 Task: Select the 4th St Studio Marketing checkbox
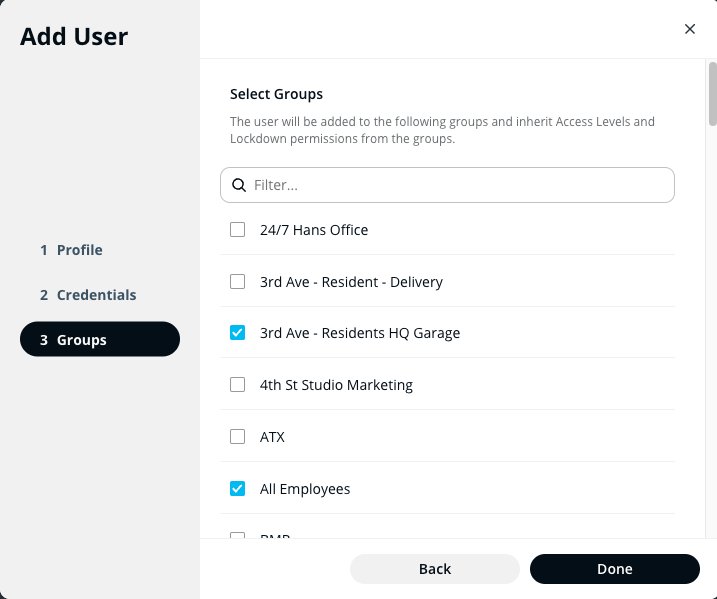(237, 384)
